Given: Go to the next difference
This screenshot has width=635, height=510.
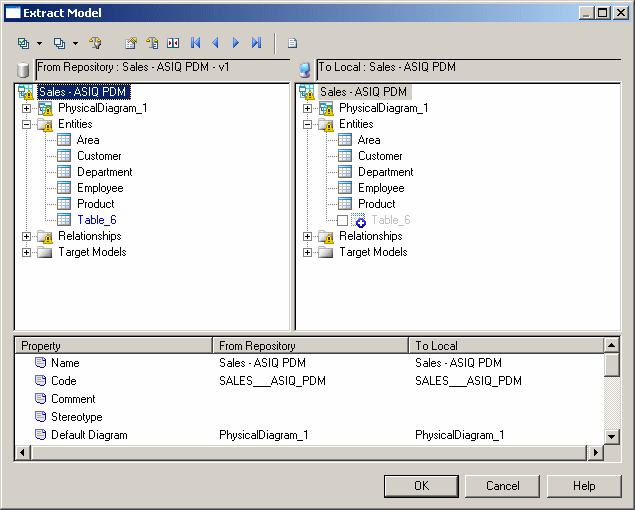Looking at the screenshot, I should coord(236,43).
